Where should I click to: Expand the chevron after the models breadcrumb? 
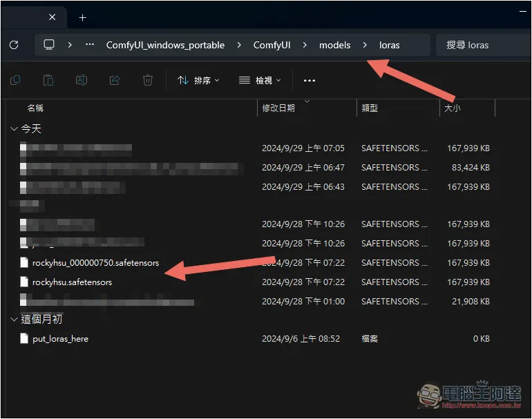click(x=365, y=45)
